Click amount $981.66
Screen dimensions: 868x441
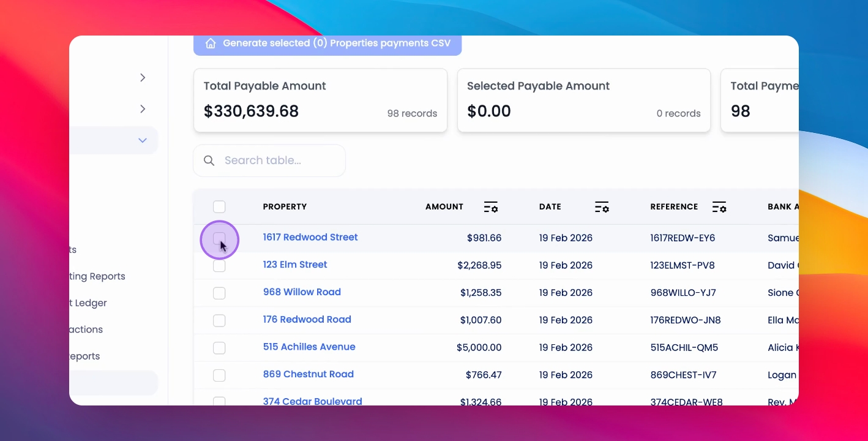[x=484, y=238]
